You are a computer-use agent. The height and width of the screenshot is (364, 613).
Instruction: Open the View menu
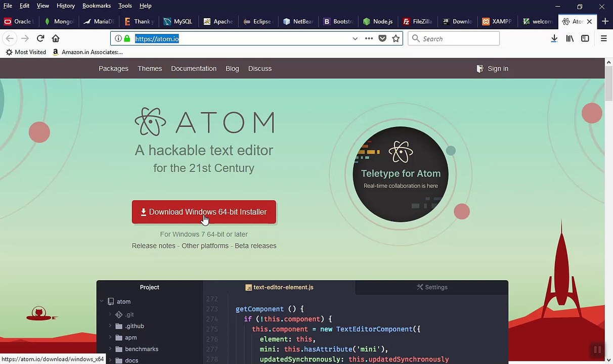pyautogui.click(x=42, y=6)
